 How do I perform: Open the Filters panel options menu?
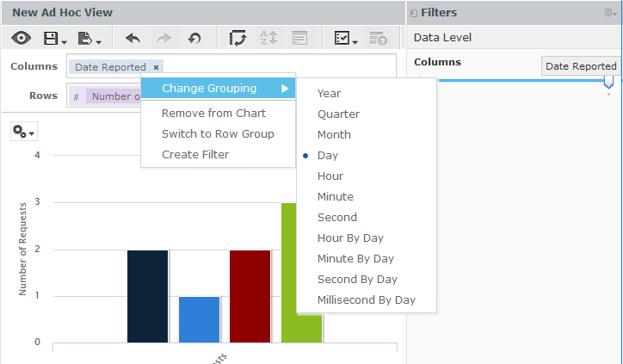[611, 13]
